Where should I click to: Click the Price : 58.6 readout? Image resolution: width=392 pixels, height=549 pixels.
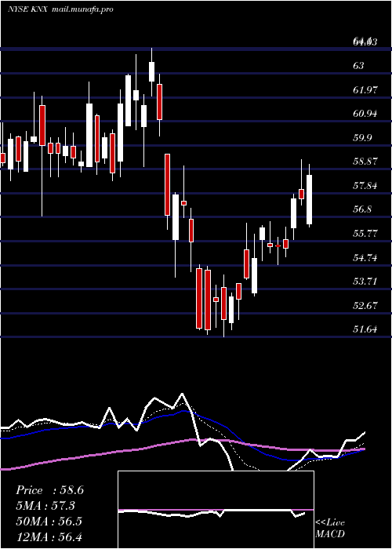coord(49,490)
